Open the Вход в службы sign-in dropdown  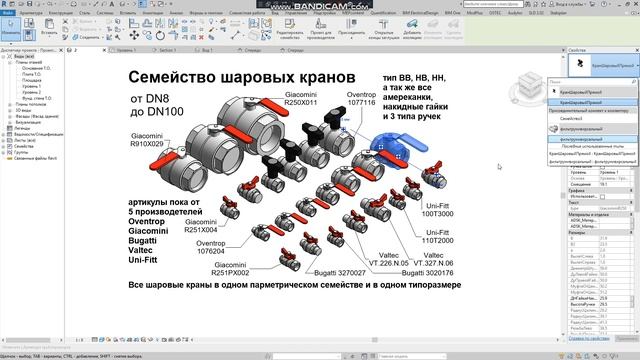pyautogui.click(x=569, y=4)
